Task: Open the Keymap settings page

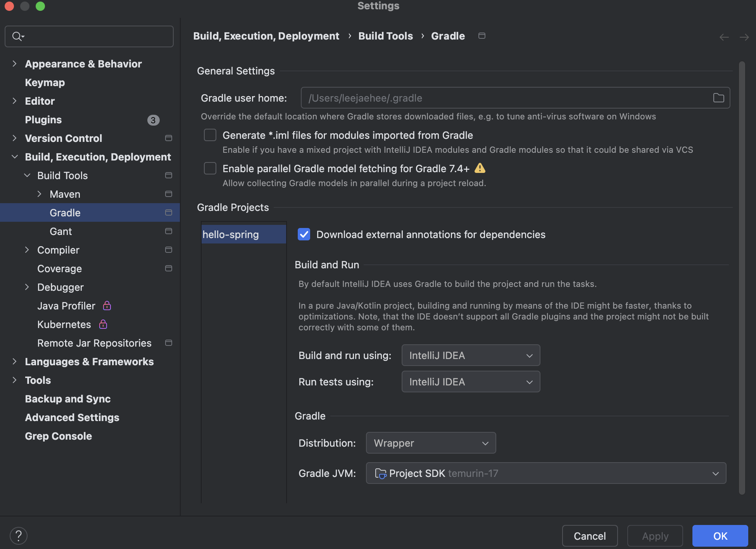Action: [x=45, y=83]
